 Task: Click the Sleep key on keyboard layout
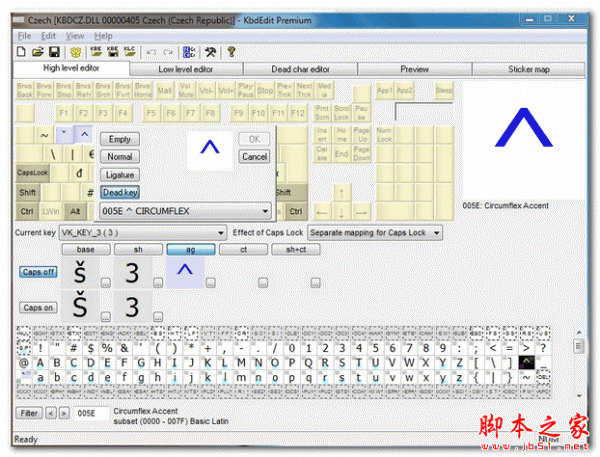point(444,90)
